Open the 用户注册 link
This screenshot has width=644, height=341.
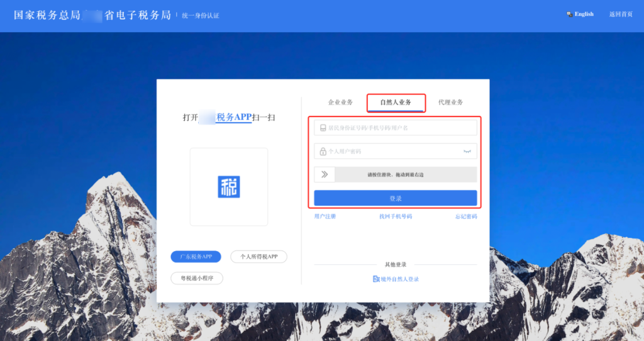click(x=325, y=216)
